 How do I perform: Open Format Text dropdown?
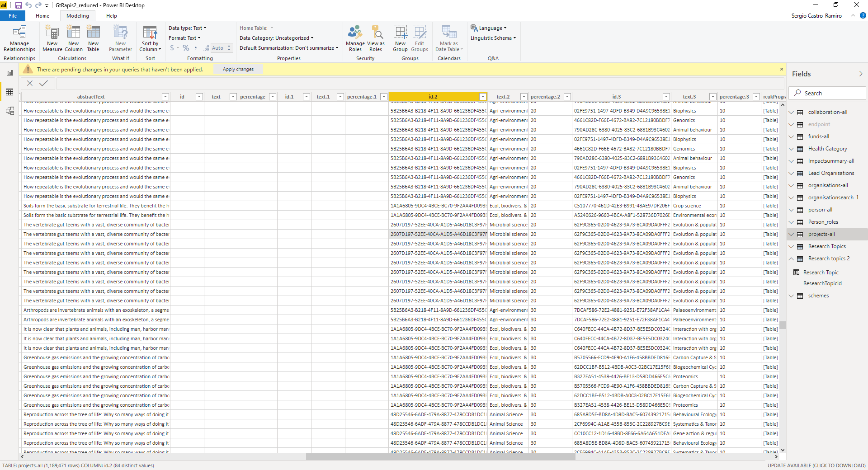184,38
